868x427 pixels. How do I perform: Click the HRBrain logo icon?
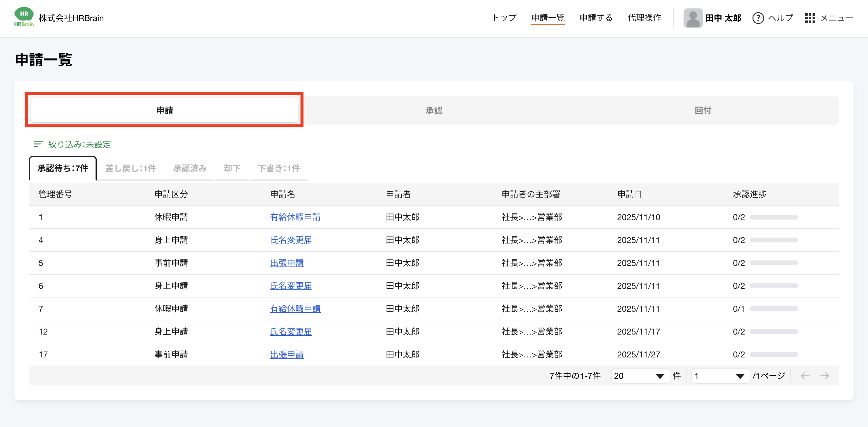[24, 17]
